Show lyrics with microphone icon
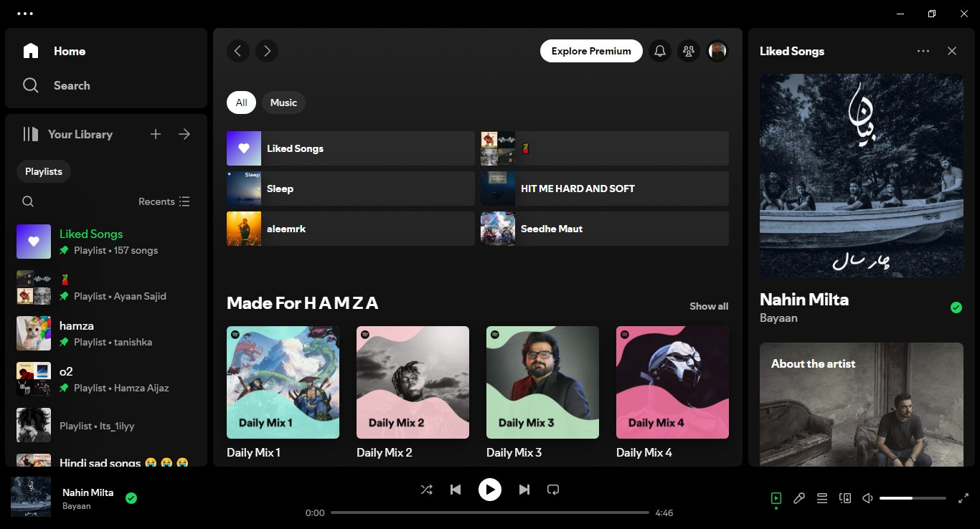 [x=799, y=498]
